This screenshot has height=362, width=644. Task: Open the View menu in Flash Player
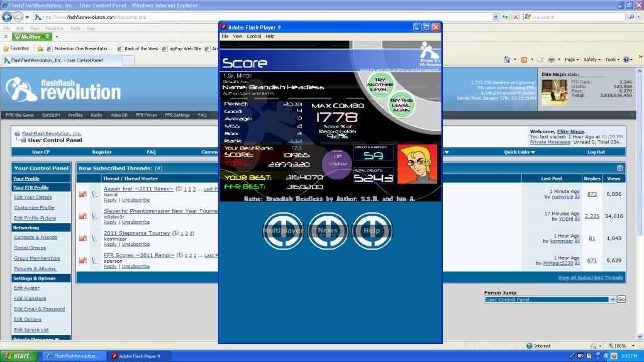tap(238, 36)
